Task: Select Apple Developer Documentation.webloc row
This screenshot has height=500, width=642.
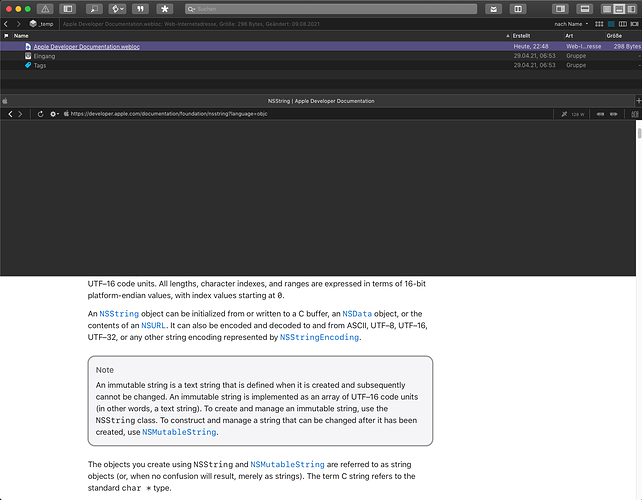Action: [321, 46]
